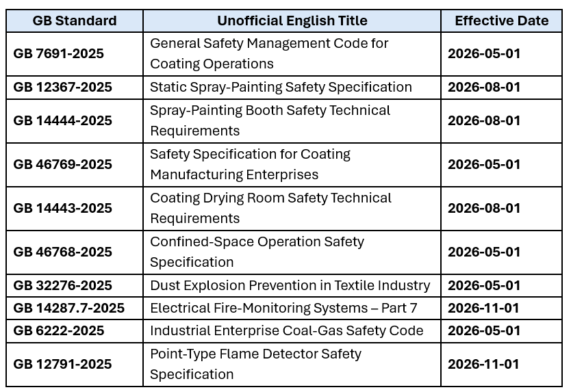Click the Effective Date column header
This screenshot has height=392, width=571.
click(501, 21)
